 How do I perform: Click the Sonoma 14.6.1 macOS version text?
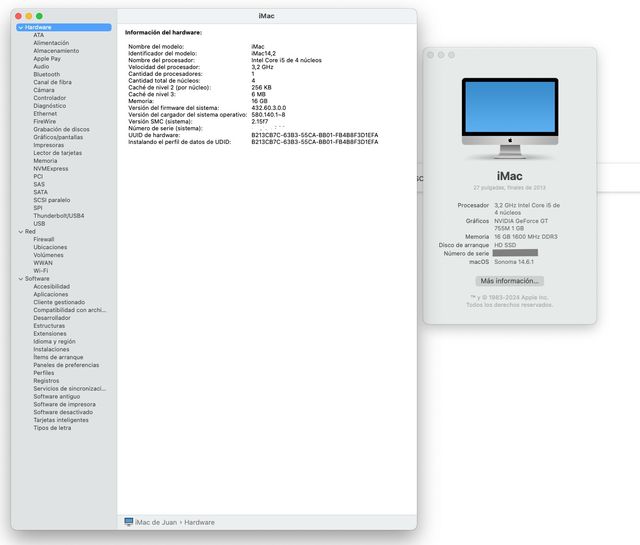pos(514,262)
